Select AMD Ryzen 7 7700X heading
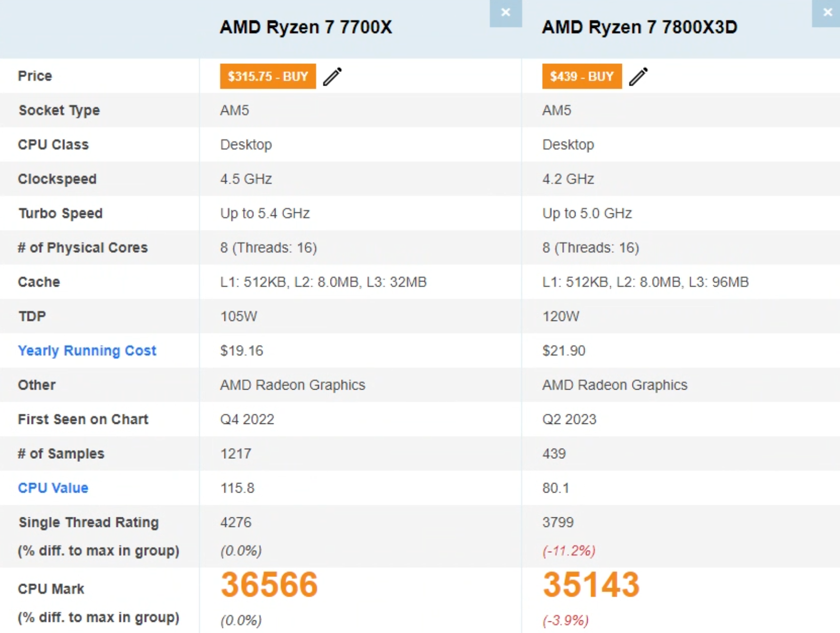 click(306, 27)
